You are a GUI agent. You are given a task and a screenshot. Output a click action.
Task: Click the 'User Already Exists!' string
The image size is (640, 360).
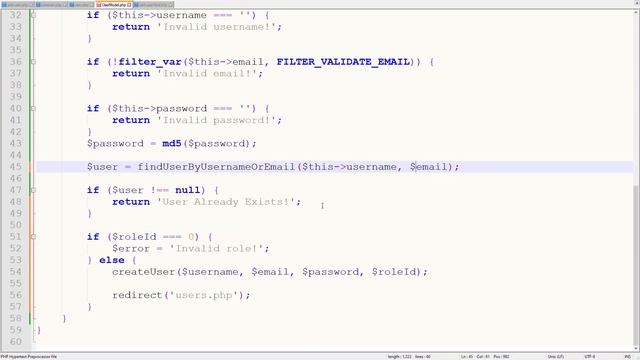[226, 202]
